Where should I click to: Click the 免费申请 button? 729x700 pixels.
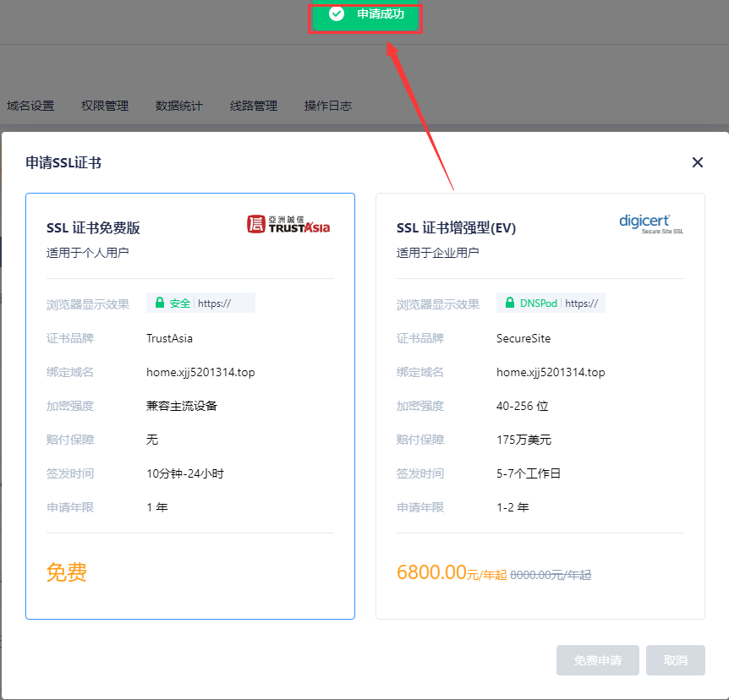click(x=597, y=660)
